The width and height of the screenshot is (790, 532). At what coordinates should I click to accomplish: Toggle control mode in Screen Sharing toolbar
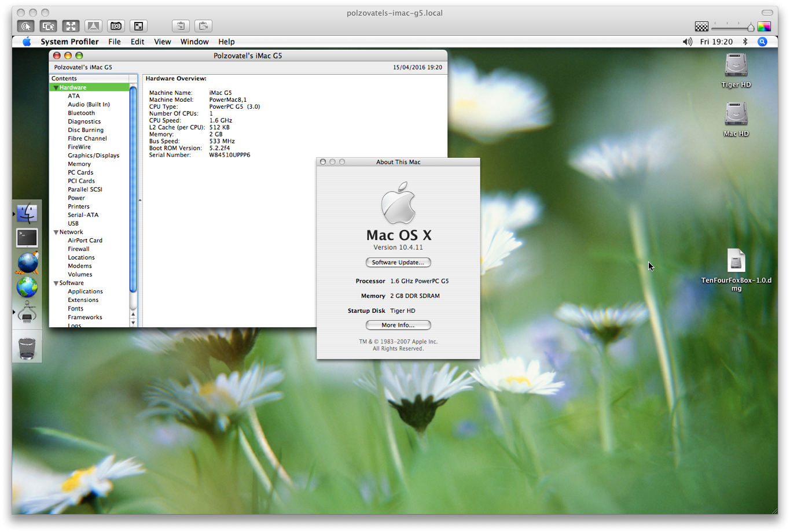pos(25,26)
